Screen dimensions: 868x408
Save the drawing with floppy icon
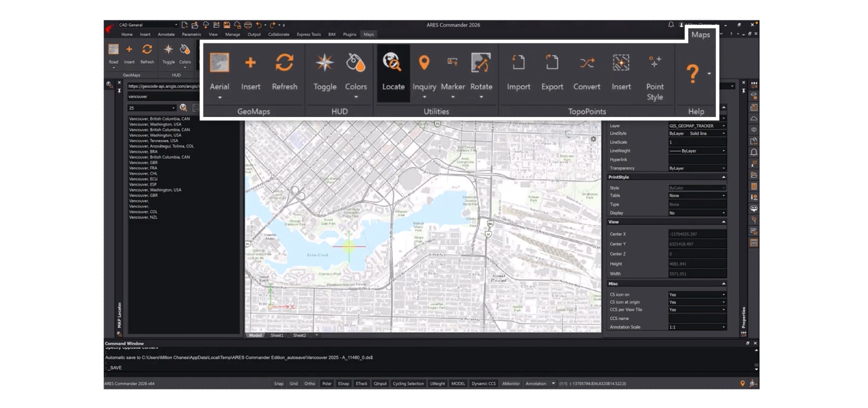point(227,25)
